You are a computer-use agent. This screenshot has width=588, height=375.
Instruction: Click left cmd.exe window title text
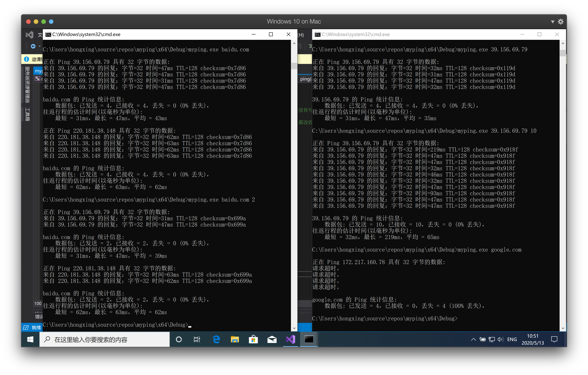tap(86, 35)
